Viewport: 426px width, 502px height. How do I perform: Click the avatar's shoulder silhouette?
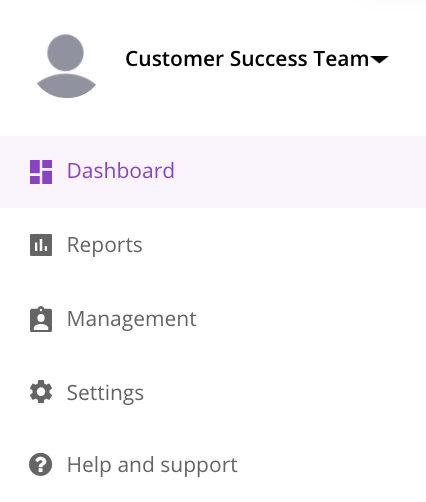coord(66,86)
